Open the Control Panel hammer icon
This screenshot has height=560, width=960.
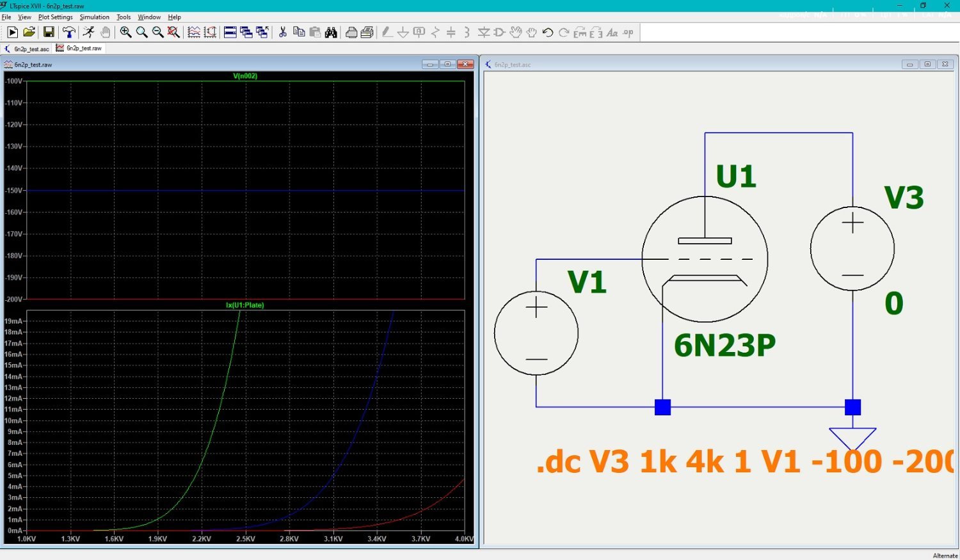point(68,32)
